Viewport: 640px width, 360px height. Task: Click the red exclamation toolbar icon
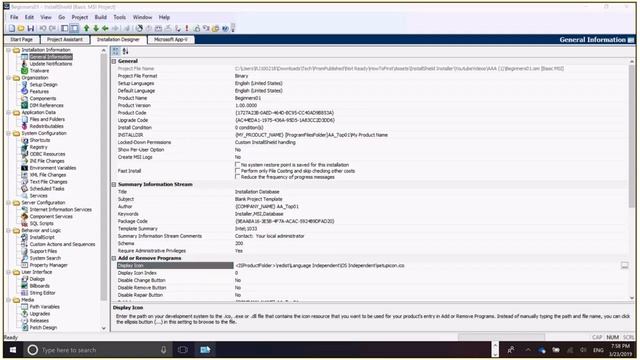coord(187,28)
